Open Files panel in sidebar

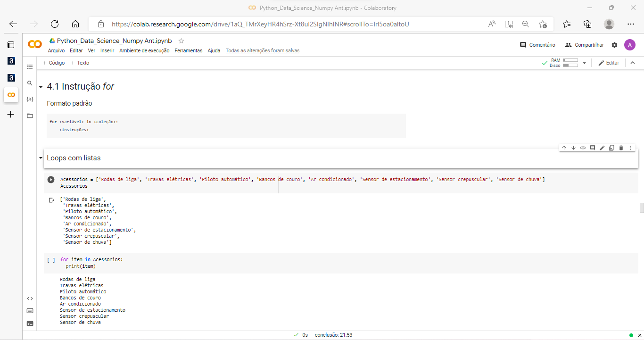pos(30,116)
